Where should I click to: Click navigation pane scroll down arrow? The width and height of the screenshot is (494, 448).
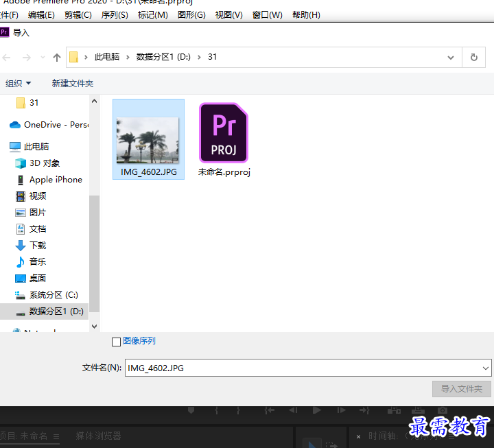tap(94, 327)
